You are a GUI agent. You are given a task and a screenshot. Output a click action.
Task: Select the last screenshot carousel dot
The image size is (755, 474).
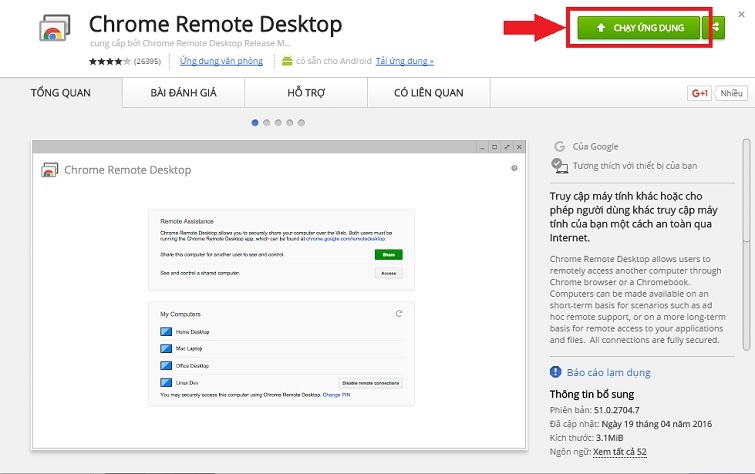click(303, 123)
